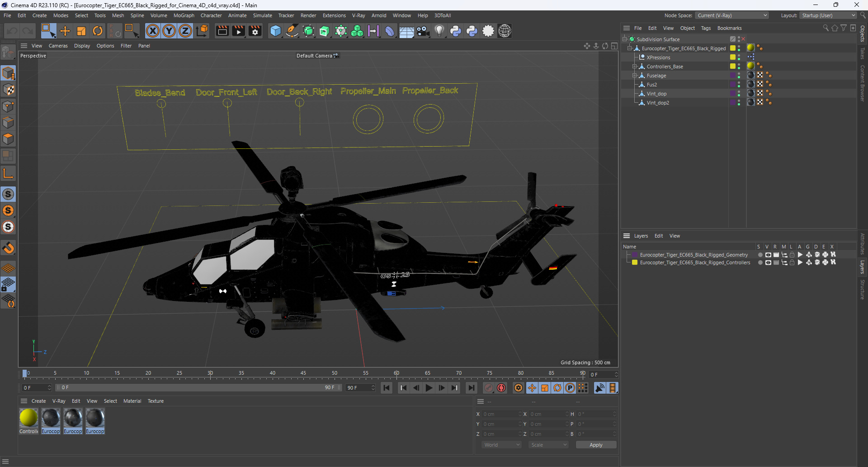Screen dimensions: 868x467
Task: Open the material manager Texture menu
Action: click(156, 401)
